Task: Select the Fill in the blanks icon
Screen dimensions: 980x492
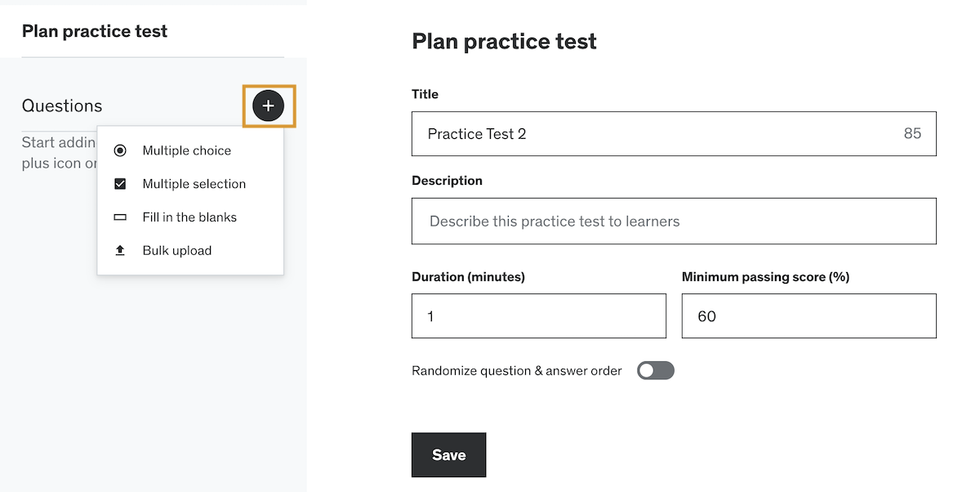Action: [119, 217]
